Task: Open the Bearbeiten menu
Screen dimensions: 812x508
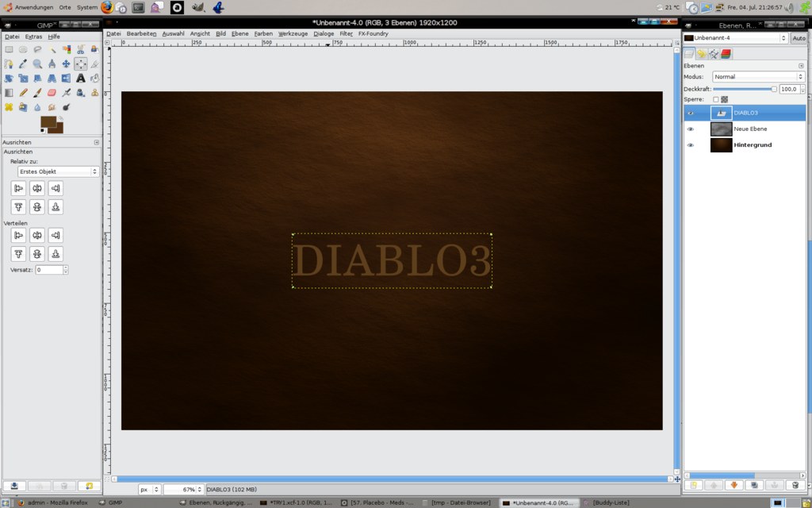Action: tap(141, 33)
